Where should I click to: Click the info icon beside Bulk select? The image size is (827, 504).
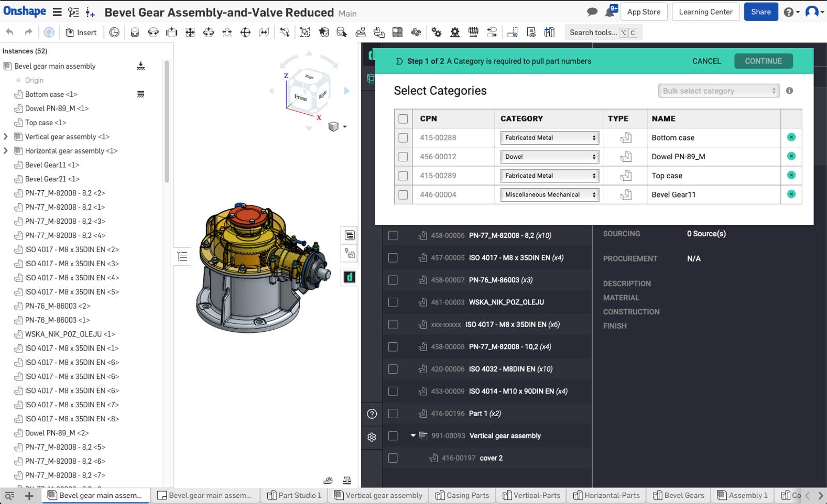(789, 91)
